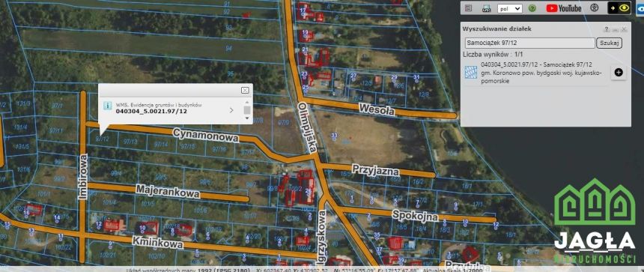Click the parcel result thumbnail icon
Viewport: 644px width, 272px height.
click(471, 73)
